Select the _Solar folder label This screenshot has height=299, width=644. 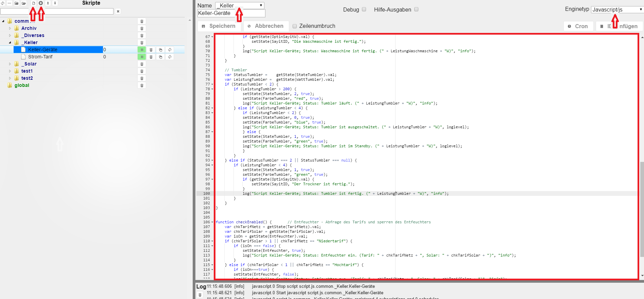[x=29, y=64]
